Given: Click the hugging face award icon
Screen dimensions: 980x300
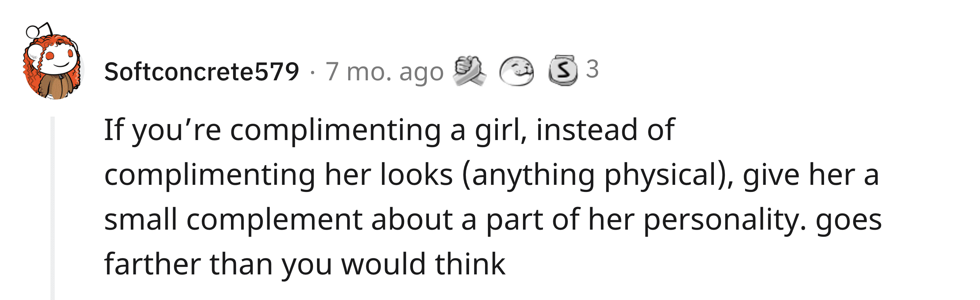Looking at the screenshot, I should 516,71.
